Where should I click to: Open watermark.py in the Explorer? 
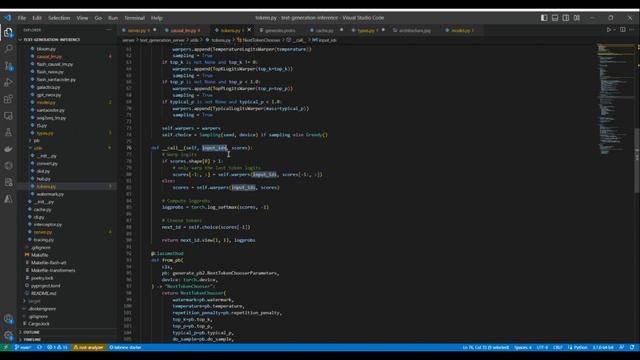pyautogui.click(x=50, y=194)
